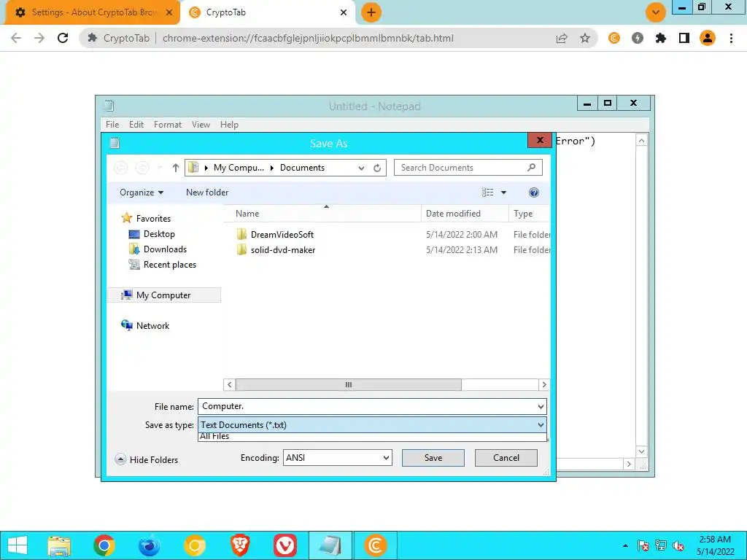Expand the address path dropdown in Save As
Screen dimensions: 747x560
(362, 168)
